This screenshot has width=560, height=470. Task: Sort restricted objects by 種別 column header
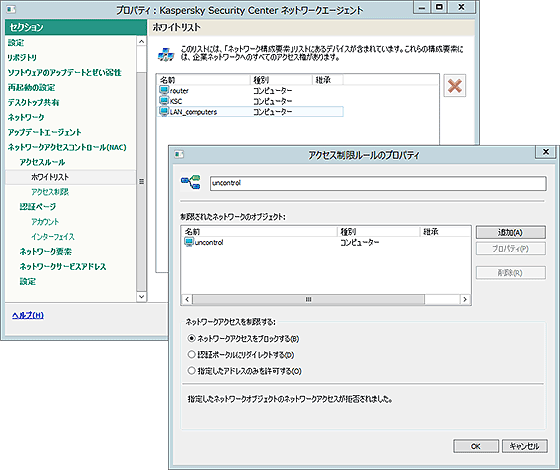[x=379, y=231]
